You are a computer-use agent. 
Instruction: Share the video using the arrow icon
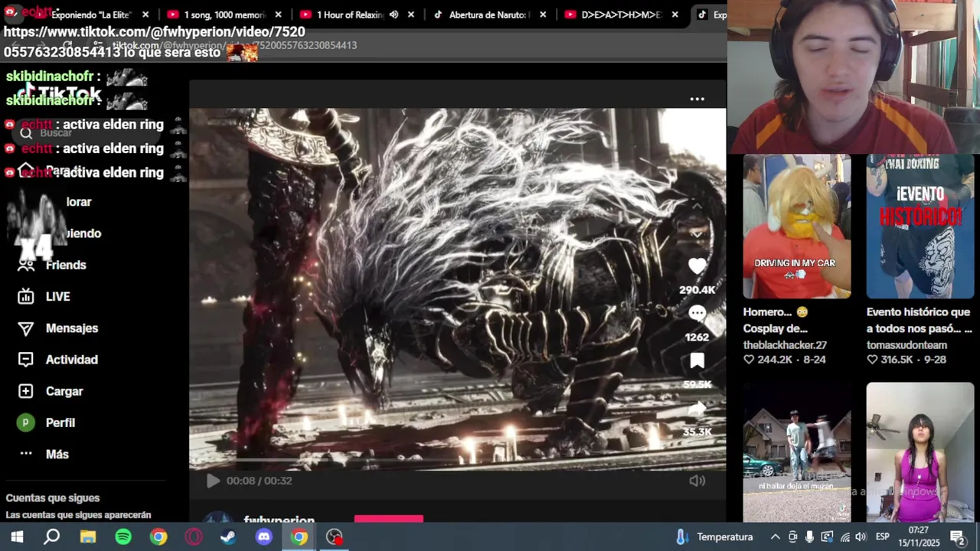click(697, 409)
